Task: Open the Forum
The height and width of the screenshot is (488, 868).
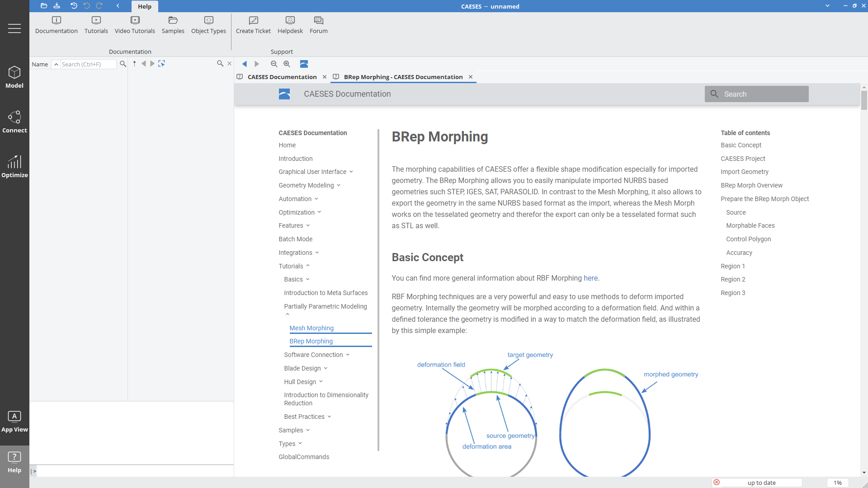Action: point(319,25)
